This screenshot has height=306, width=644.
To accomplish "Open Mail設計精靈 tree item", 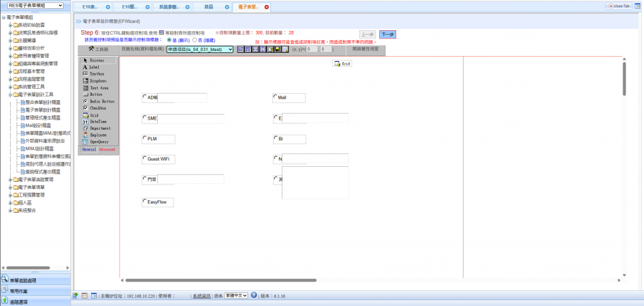I will tap(38, 125).
